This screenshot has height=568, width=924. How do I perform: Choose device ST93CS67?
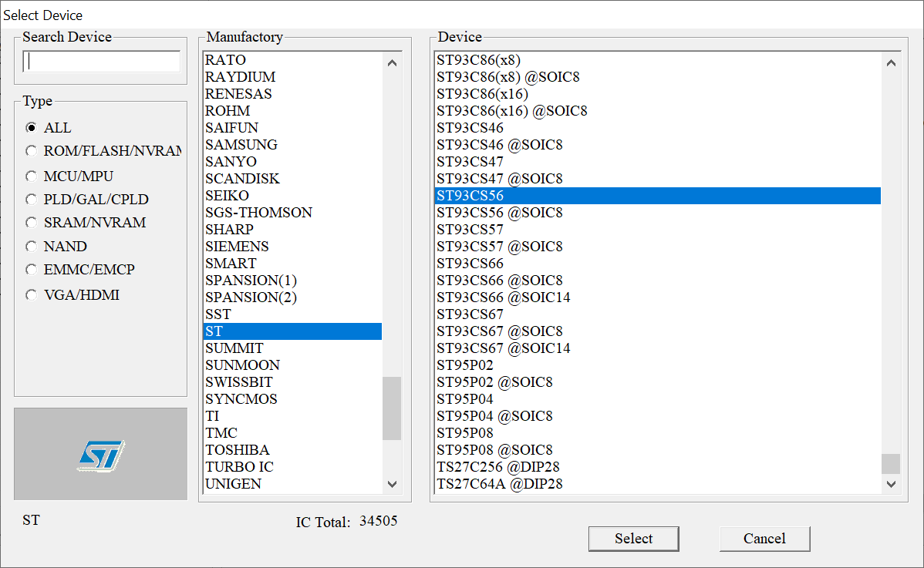[x=658, y=314]
